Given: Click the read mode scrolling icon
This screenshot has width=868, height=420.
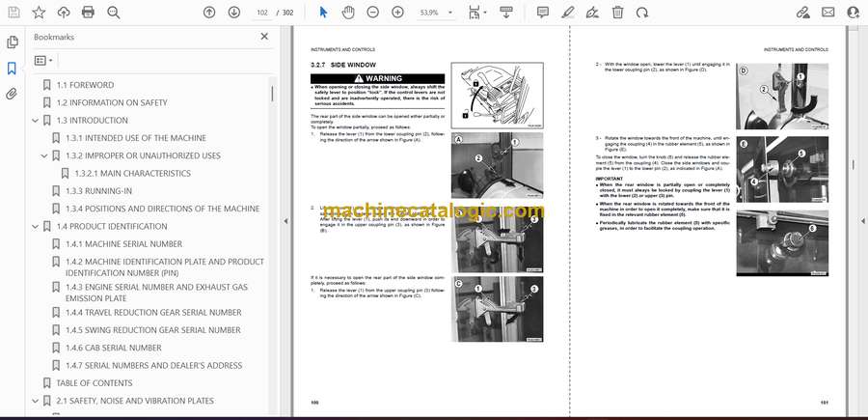Looking at the screenshot, I should coord(506,13).
